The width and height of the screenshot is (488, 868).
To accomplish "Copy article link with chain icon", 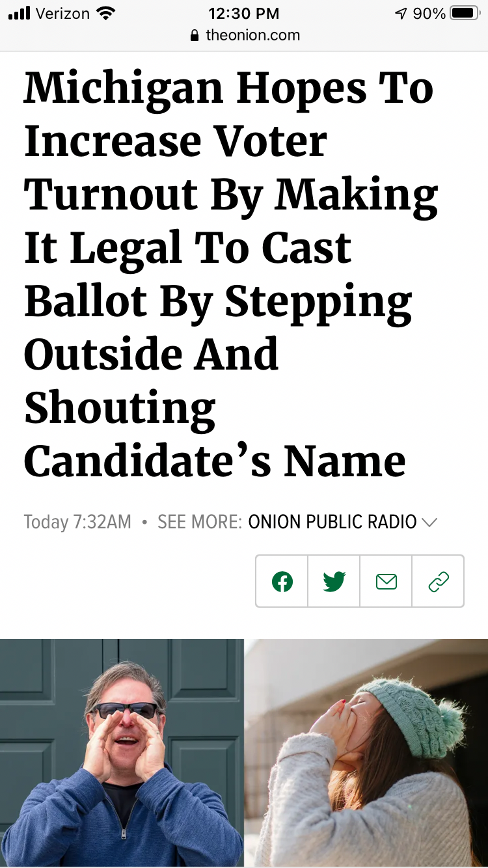I will 438,581.
